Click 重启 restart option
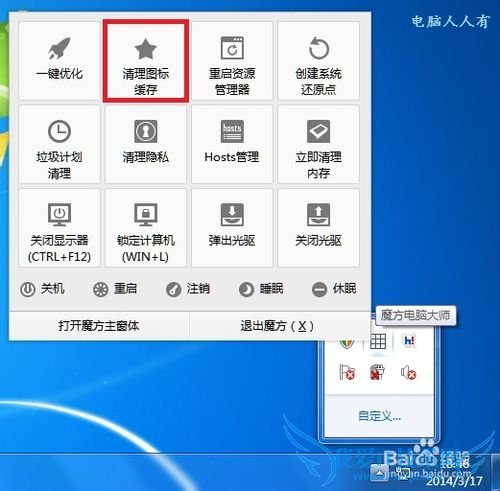The image size is (500, 491). tap(115, 289)
